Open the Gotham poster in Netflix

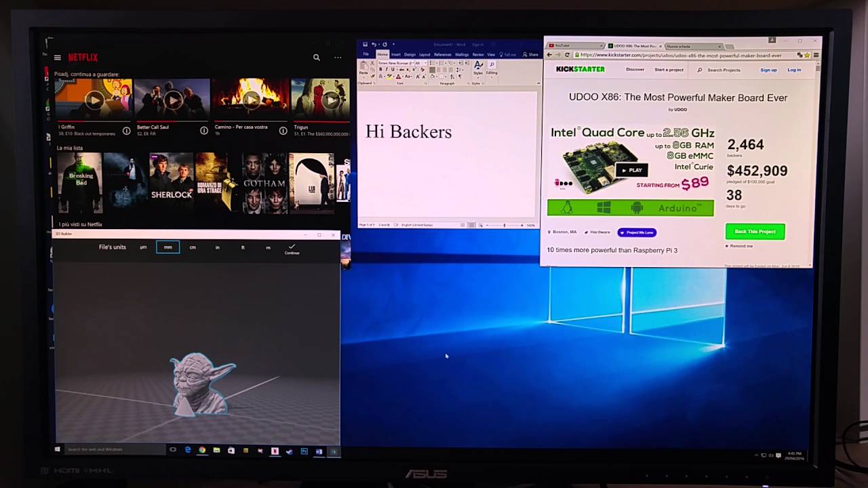pos(264,182)
